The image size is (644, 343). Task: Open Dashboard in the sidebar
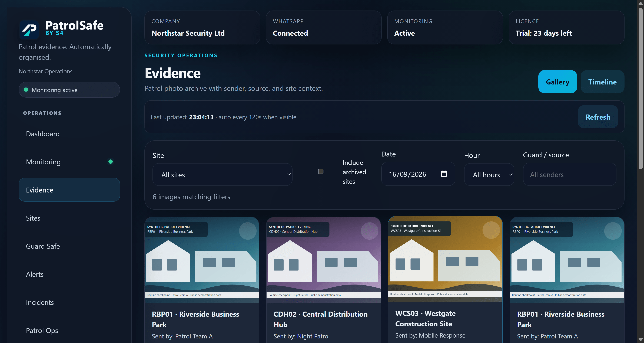[69, 134]
